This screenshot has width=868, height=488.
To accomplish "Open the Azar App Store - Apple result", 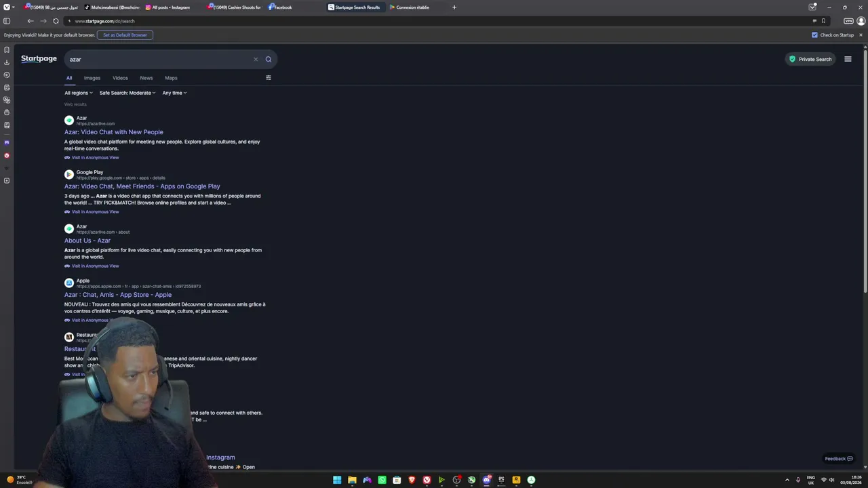I will [118, 295].
